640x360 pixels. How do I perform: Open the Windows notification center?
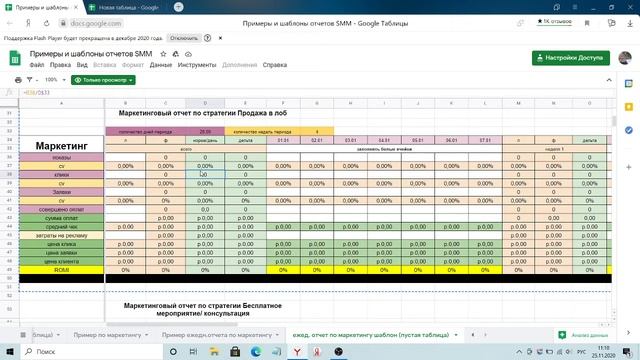[x=627, y=351]
